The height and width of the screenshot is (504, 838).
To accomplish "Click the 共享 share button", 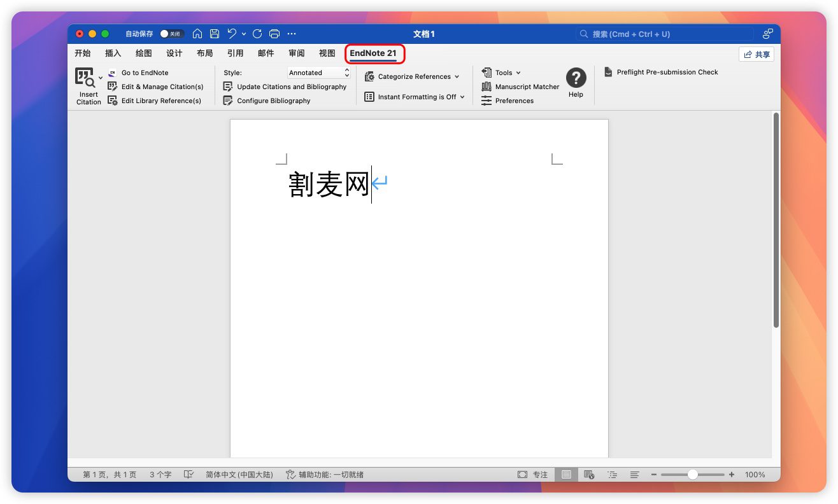I will [x=756, y=55].
